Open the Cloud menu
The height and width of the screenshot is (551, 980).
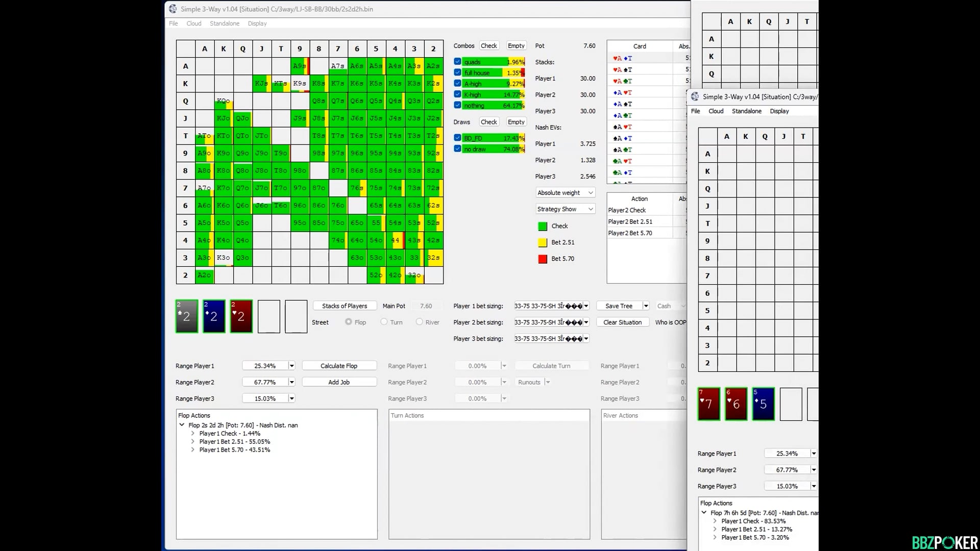(x=193, y=23)
